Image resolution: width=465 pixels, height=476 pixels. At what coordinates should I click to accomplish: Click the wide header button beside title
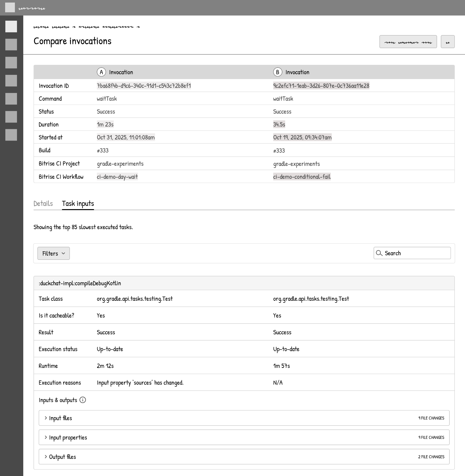[408, 42]
